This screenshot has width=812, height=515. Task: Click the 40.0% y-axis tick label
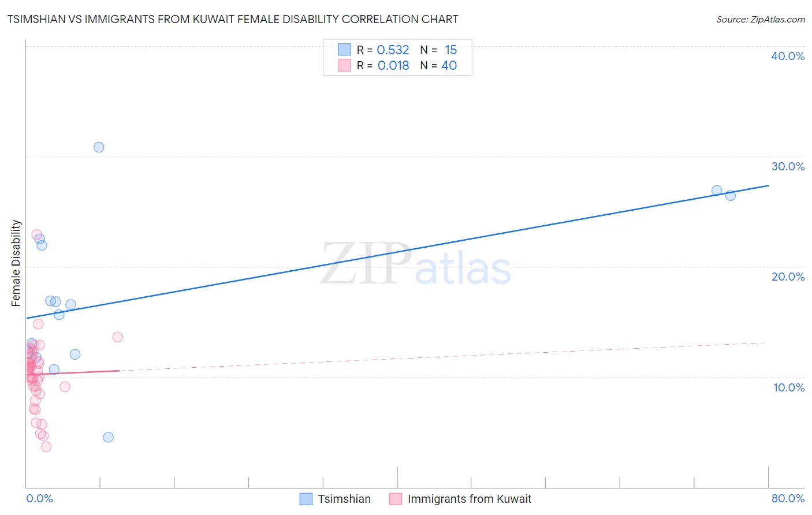[788, 56]
